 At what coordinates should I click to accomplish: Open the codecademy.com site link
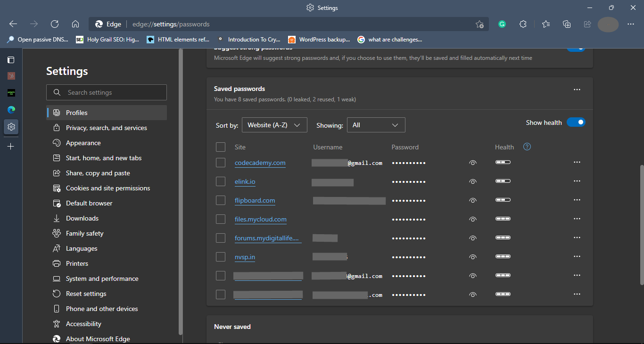(260, 163)
